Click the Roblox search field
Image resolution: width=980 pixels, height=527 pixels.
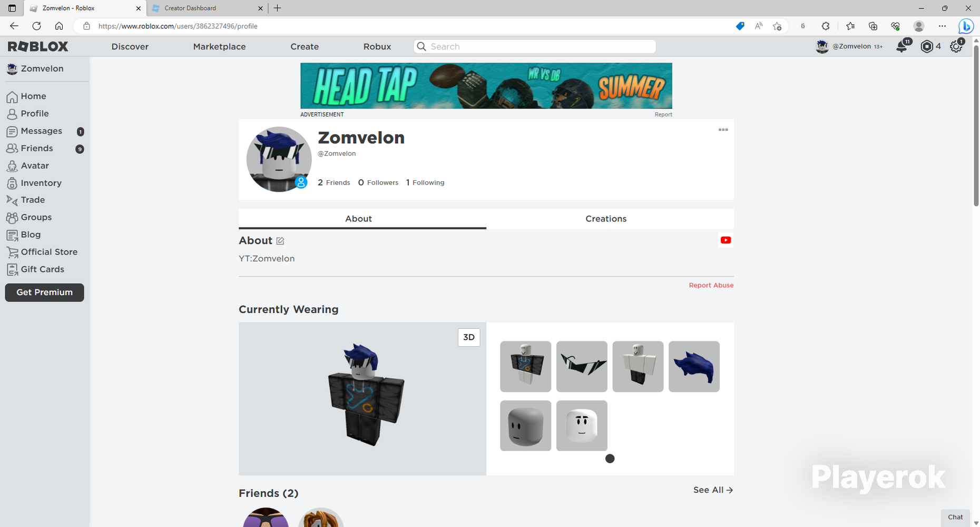[x=535, y=46]
